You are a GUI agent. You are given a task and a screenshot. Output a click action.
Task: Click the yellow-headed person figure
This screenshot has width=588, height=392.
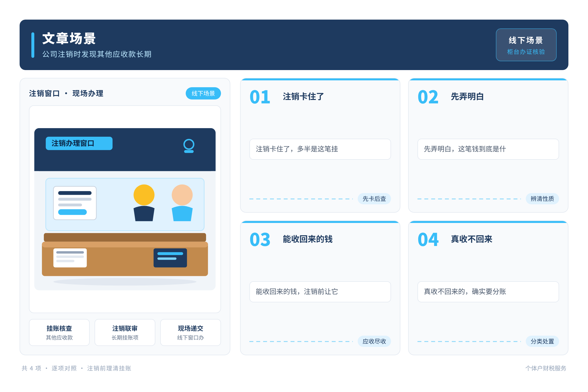click(x=144, y=203)
